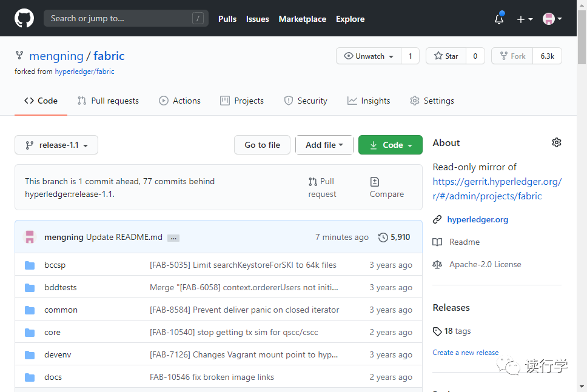Viewport: 587px width, 392px height.
Task: Open Issues in the top navigation
Action: pos(257,19)
